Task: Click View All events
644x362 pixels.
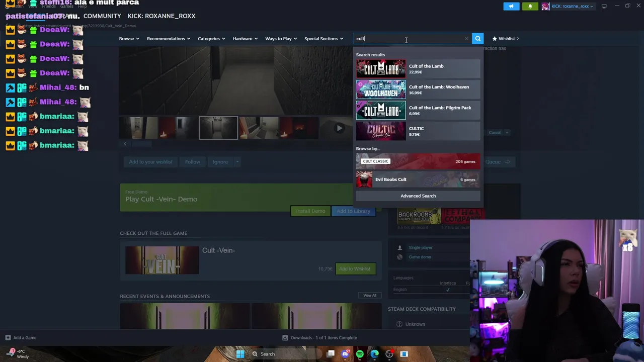Action: pyautogui.click(x=370, y=296)
